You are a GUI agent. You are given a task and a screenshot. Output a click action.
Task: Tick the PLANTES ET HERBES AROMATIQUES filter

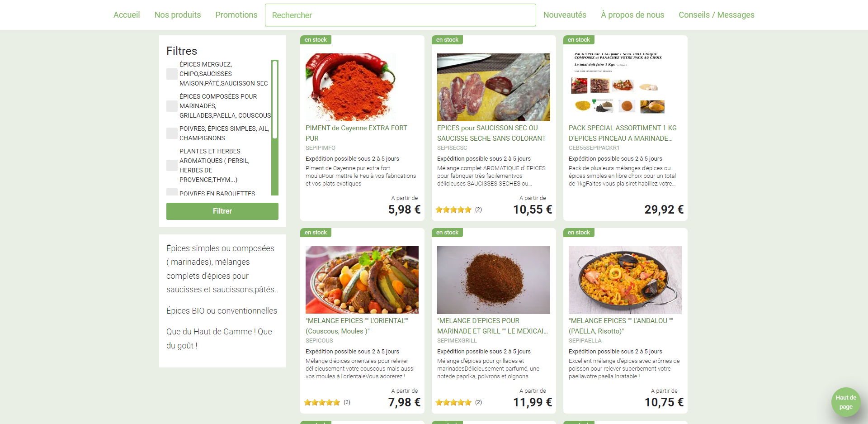(172, 165)
